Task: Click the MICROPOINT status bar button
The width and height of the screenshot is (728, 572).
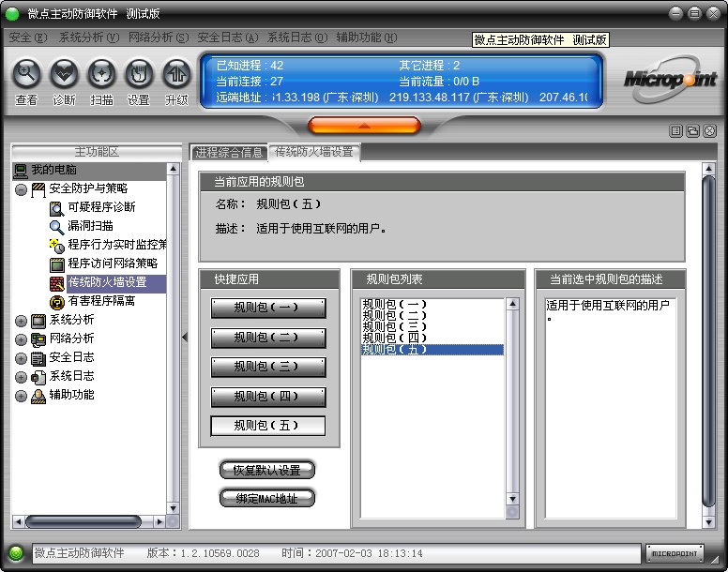Action: pos(675,553)
